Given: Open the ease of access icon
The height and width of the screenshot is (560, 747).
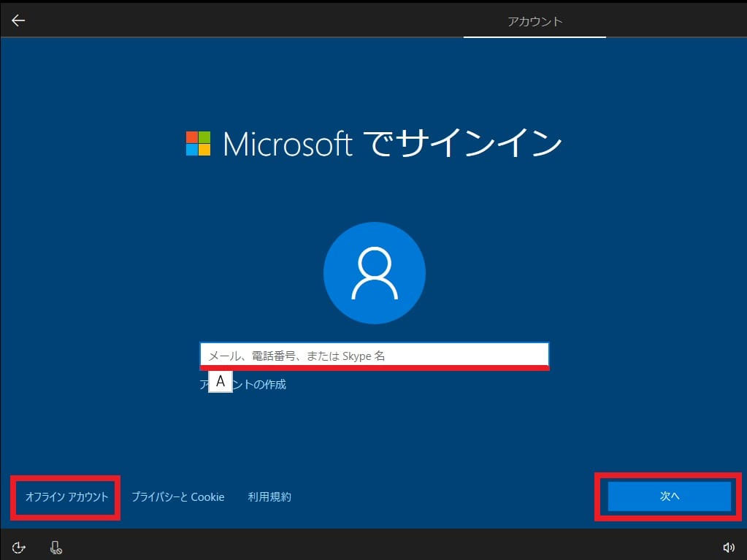Looking at the screenshot, I should (18, 548).
